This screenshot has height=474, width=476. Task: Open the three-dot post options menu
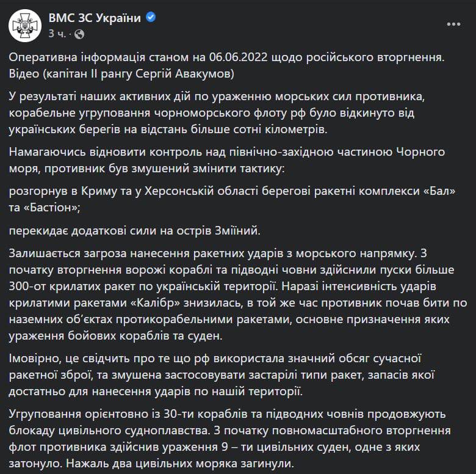click(453, 24)
